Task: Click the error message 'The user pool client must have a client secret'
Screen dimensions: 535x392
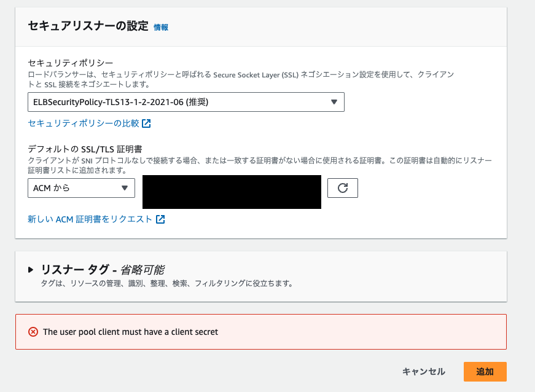Action: click(130, 332)
